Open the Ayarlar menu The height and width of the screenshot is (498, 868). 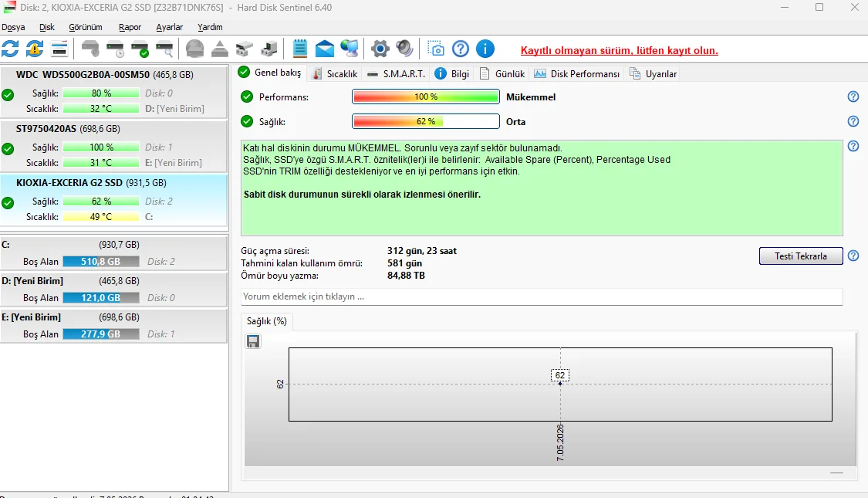[170, 27]
